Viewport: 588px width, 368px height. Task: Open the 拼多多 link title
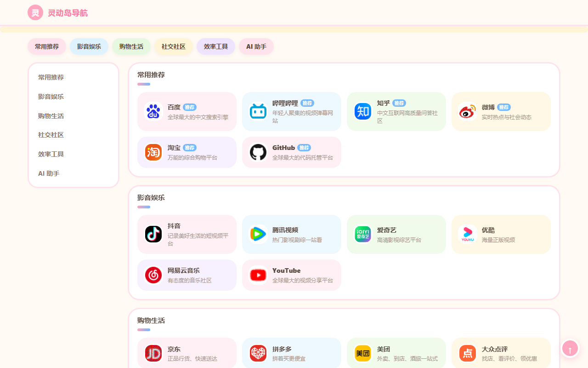click(282, 349)
